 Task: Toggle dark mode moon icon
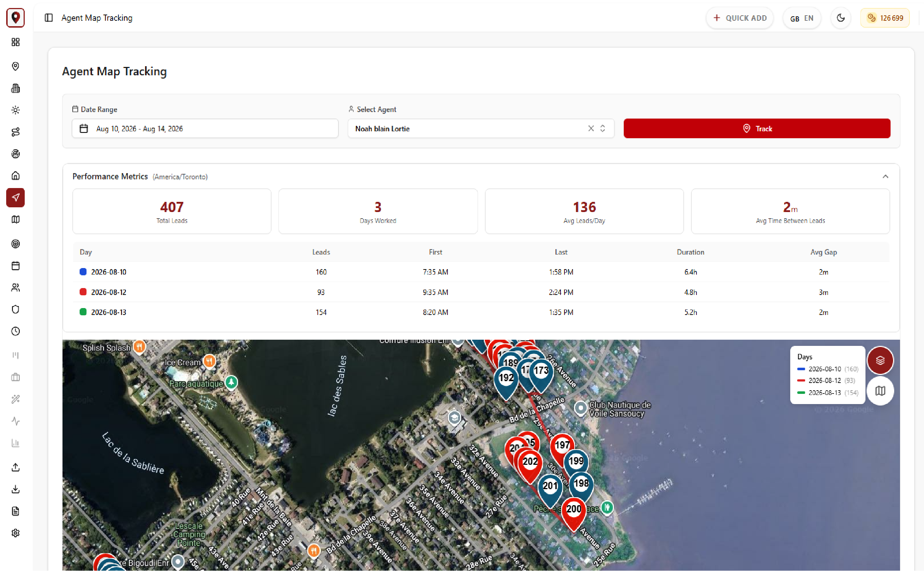pos(841,18)
